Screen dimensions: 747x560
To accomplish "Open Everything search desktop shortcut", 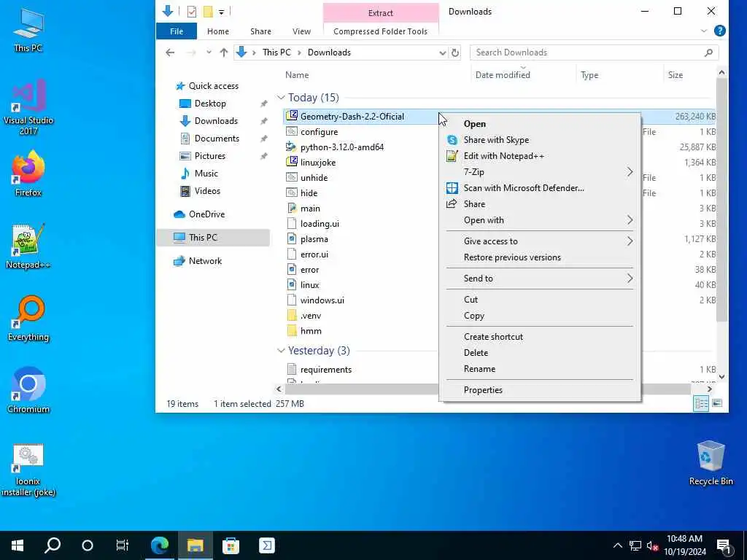I will 28,318.
